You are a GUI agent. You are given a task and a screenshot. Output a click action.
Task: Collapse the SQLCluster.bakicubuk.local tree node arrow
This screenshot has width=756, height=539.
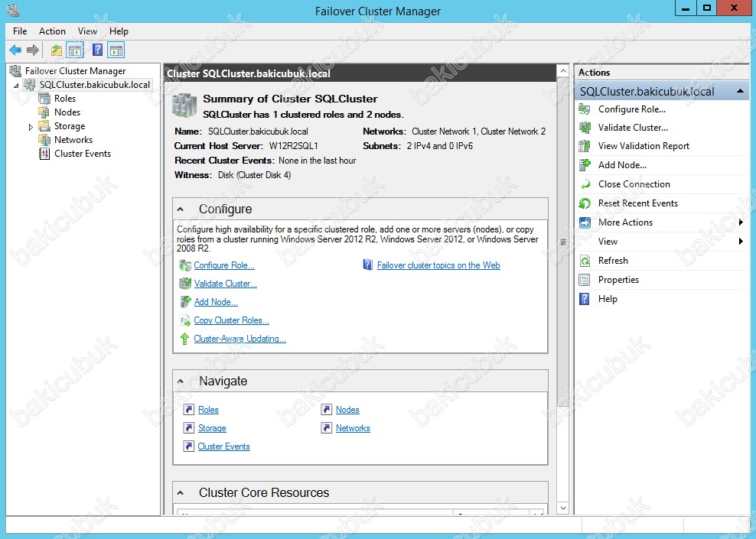point(16,86)
